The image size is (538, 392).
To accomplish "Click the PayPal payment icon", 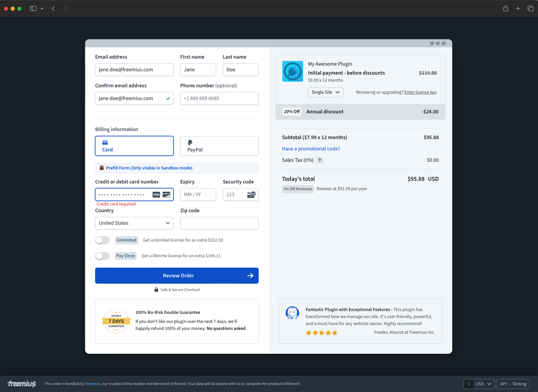I will pos(190,143).
